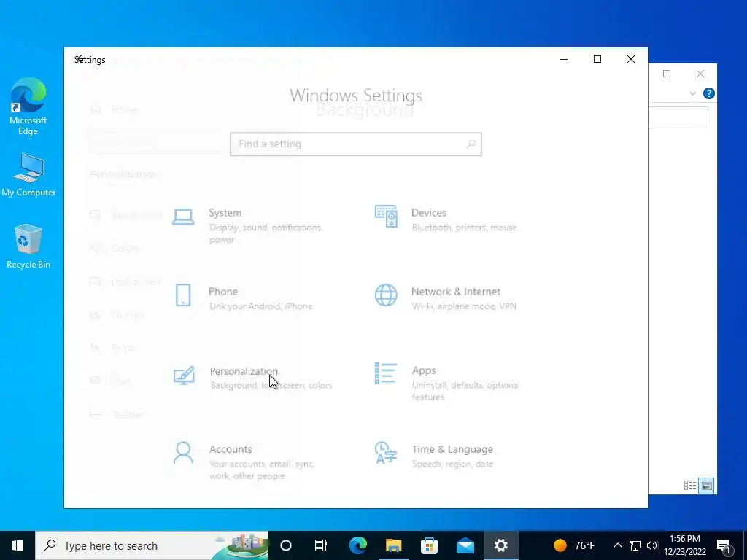Open Microsoft Store from the taskbar
The height and width of the screenshot is (560, 747).
(429, 545)
